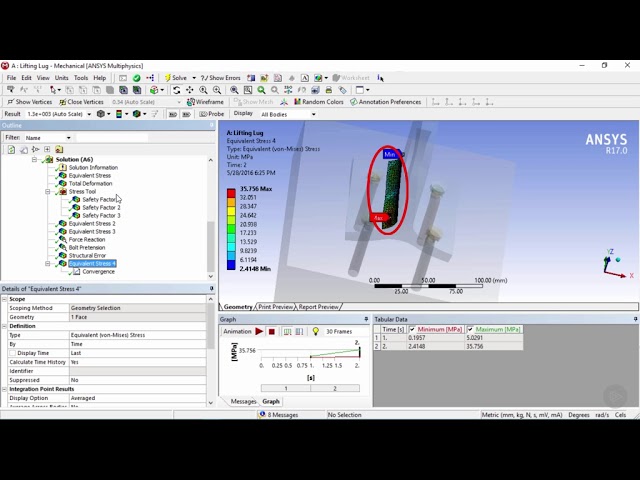Open the Solve dropdown arrow
640x480 pixels.
point(194,78)
